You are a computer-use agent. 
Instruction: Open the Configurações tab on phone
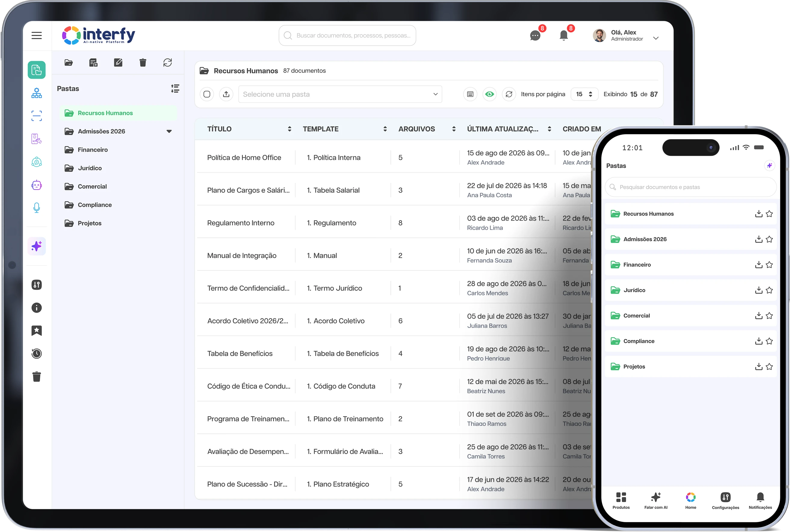(725, 500)
